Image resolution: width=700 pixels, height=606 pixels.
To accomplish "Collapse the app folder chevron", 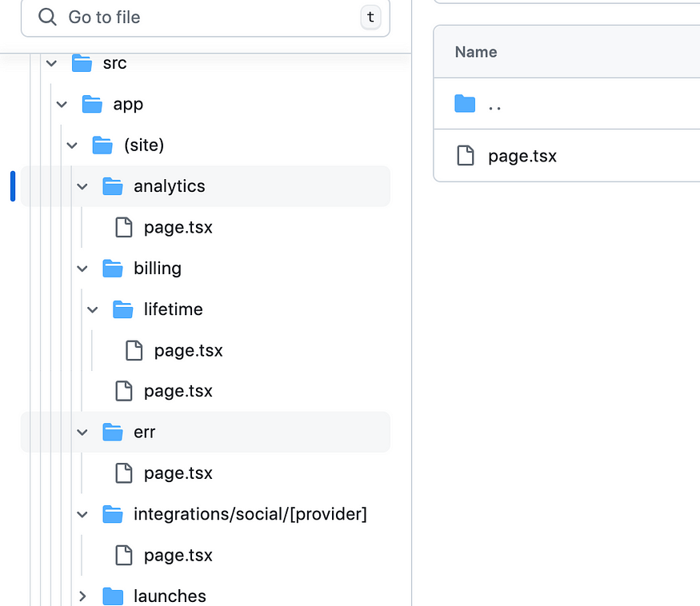I will coord(62,105).
